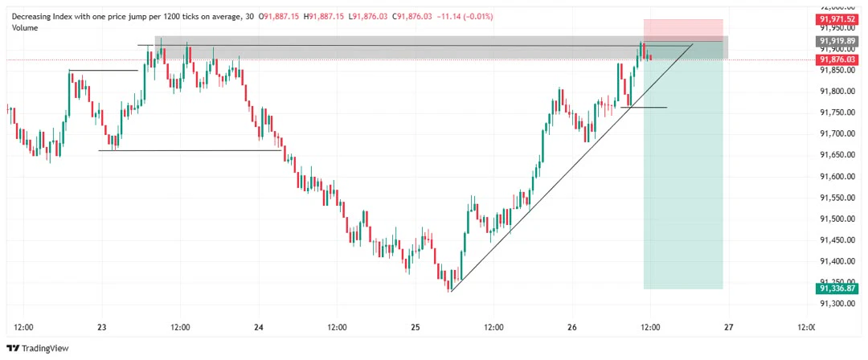The height and width of the screenshot is (360, 868).
Task: Click the 91,650.00 price axis label
Action: tap(838, 155)
